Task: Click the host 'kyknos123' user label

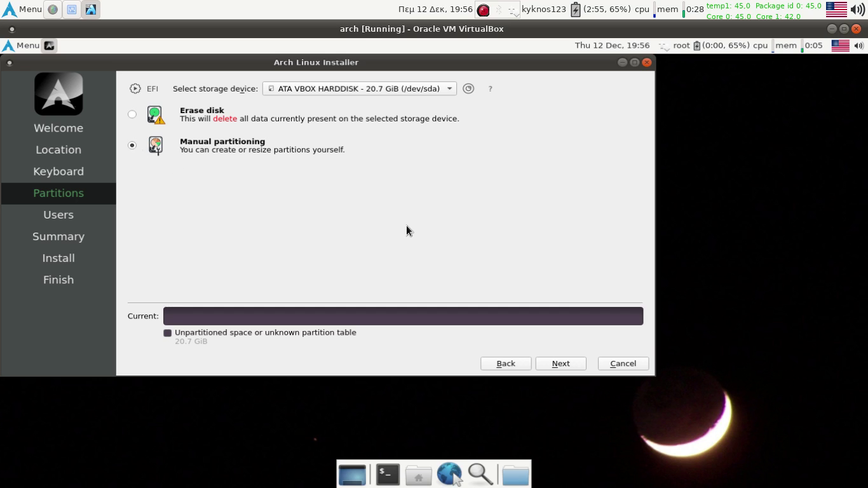Action: click(544, 10)
